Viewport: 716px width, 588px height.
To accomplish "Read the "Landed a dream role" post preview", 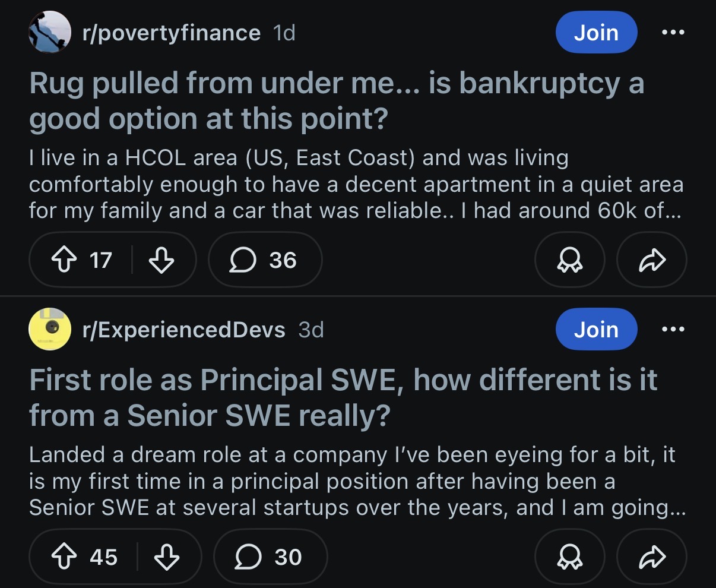I will pyautogui.click(x=356, y=481).
